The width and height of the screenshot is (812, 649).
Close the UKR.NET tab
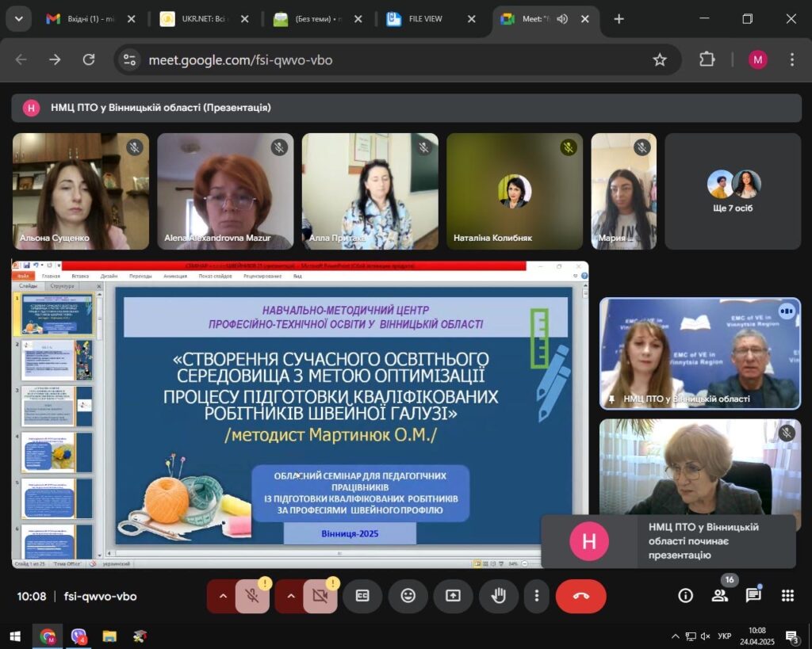tap(245, 19)
